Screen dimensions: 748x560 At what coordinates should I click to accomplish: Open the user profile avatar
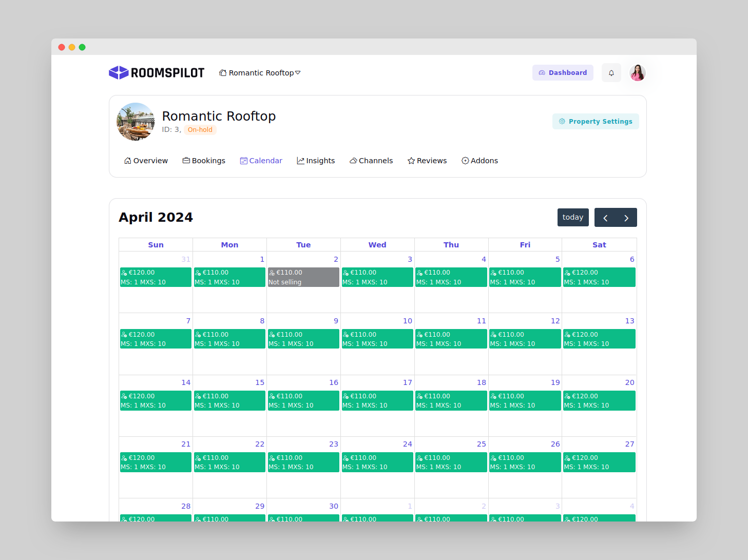638,73
